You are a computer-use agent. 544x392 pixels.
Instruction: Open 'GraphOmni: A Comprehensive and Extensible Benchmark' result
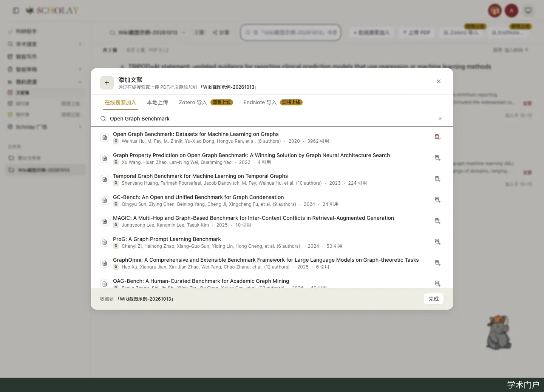(x=266, y=260)
